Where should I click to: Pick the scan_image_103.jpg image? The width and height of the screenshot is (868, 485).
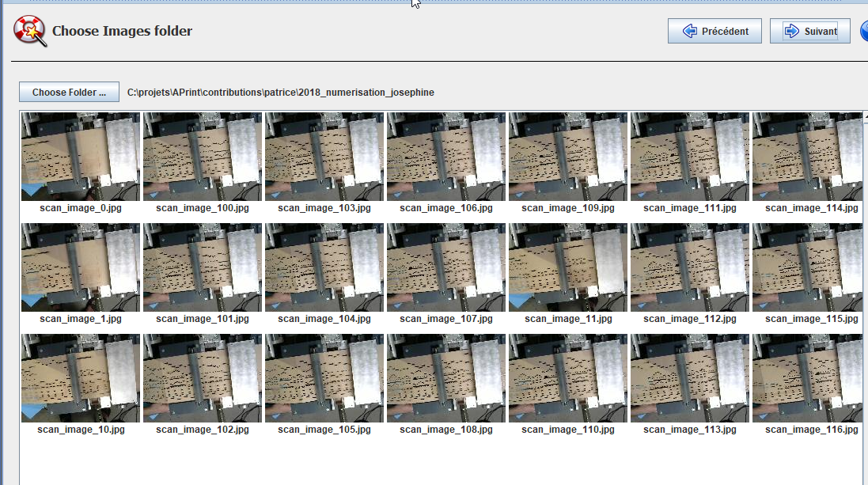(x=324, y=157)
